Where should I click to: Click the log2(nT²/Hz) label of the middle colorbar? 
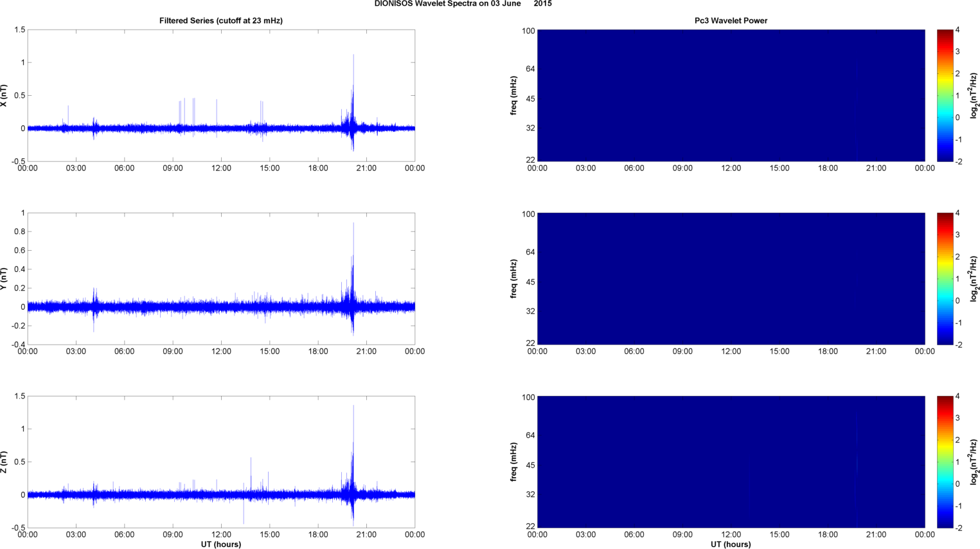(974, 279)
